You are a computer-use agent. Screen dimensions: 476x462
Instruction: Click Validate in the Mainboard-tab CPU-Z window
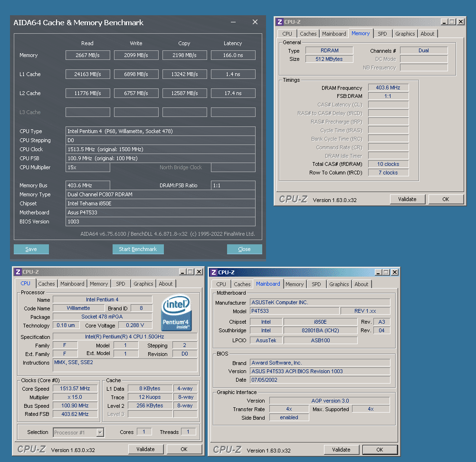[341, 450]
